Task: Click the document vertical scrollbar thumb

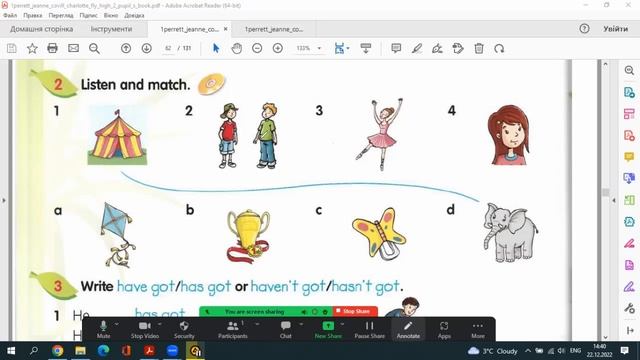Action: tap(606, 192)
